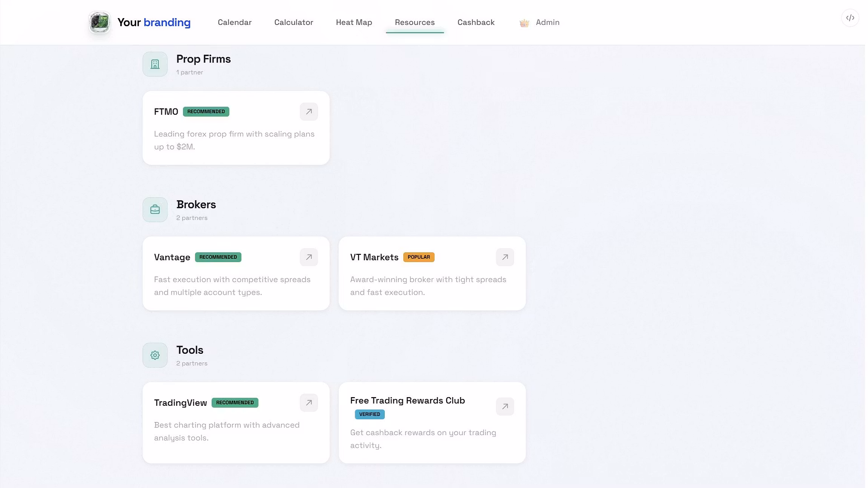This screenshot has width=868, height=488.
Task: Go to the Calendar tab
Action: [x=235, y=22]
